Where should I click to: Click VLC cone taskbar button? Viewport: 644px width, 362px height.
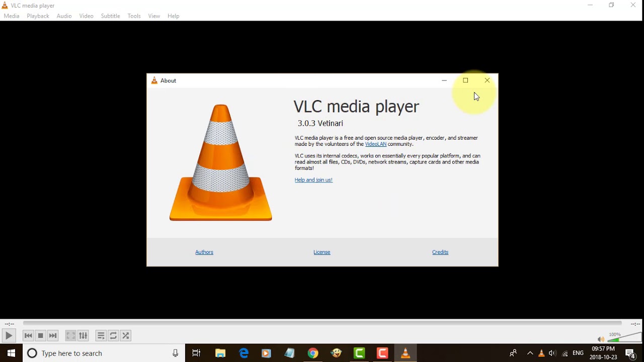406,353
